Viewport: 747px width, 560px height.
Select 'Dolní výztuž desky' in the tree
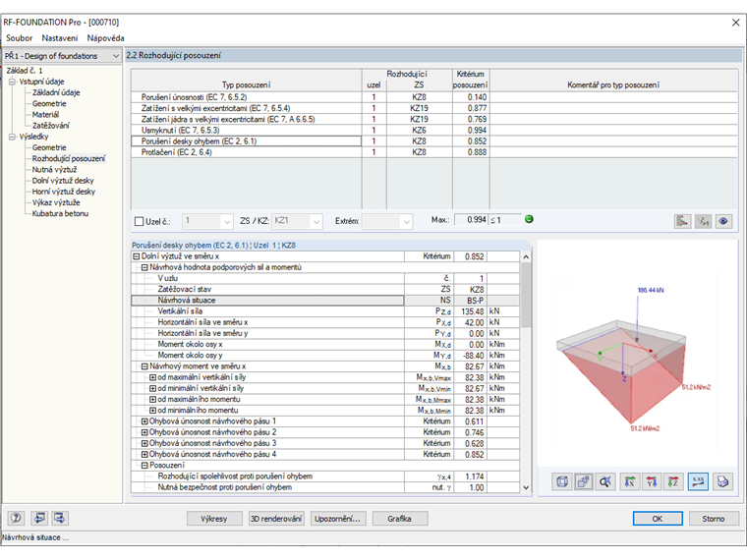63,181
